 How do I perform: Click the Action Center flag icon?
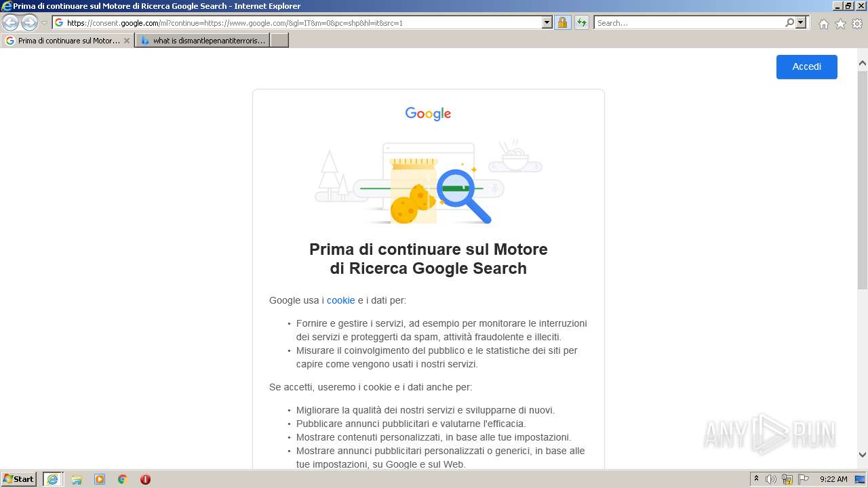804,479
